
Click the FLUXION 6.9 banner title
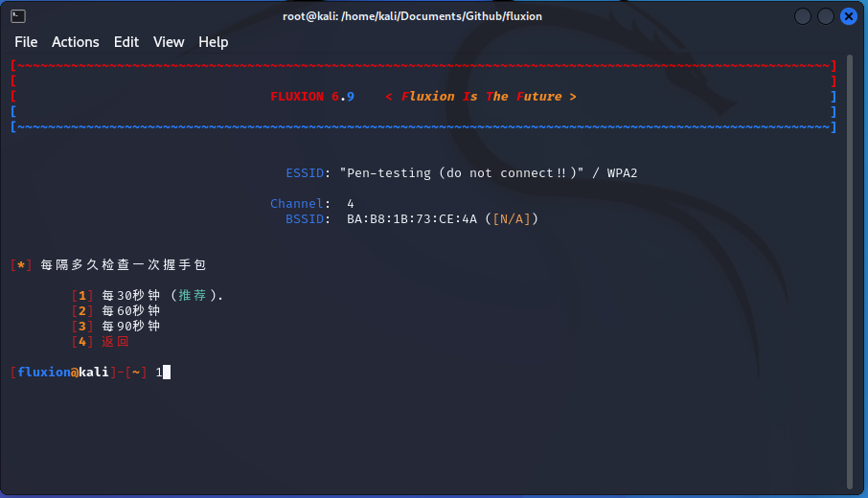[x=312, y=97]
